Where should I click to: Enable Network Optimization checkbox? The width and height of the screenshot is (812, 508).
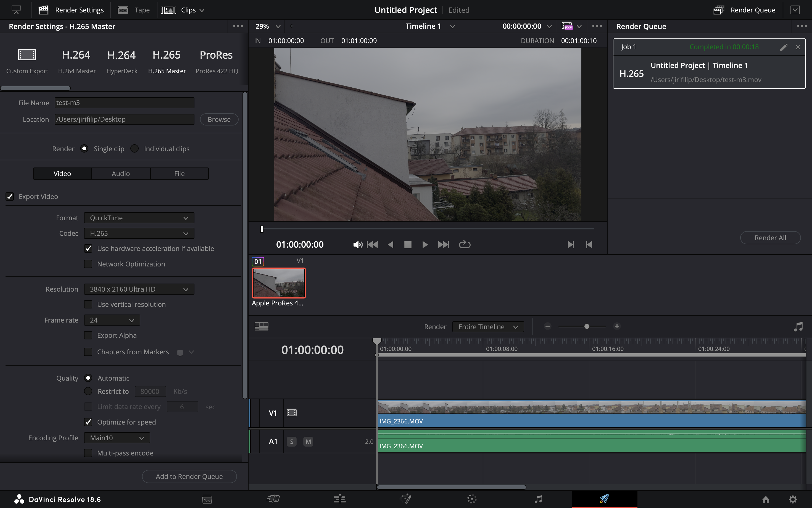(x=88, y=264)
